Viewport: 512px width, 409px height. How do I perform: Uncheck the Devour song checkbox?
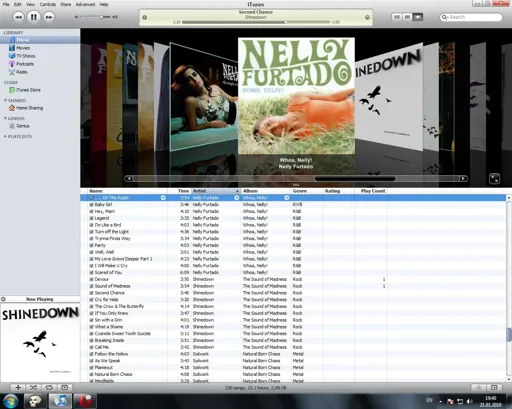coord(91,279)
